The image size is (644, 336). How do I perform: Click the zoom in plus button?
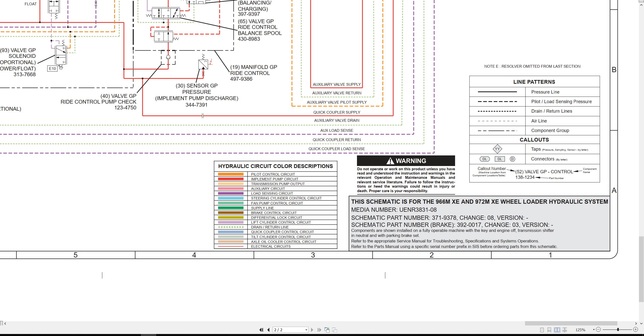(x=635, y=329)
